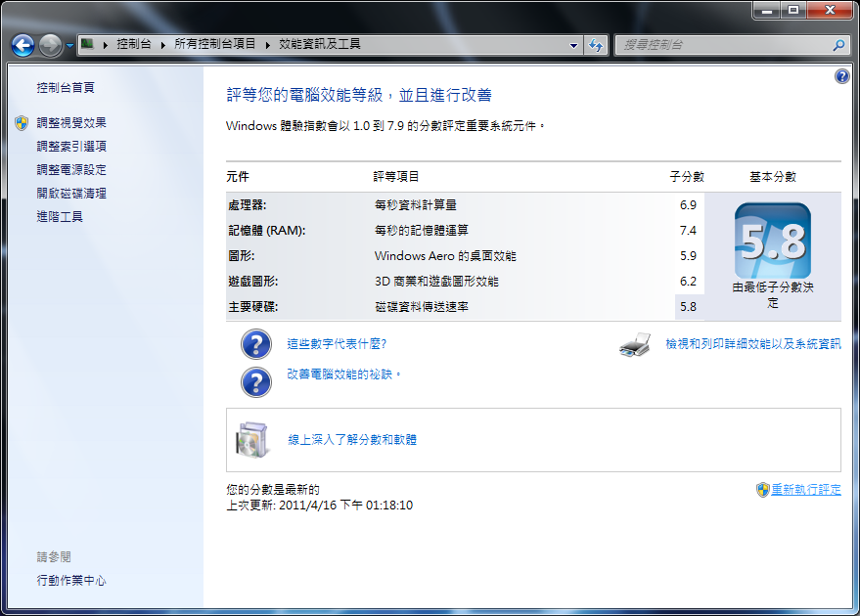Click the Back navigation arrow button
The width and height of the screenshot is (860, 616).
pyautogui.click(x=23, y=46)
